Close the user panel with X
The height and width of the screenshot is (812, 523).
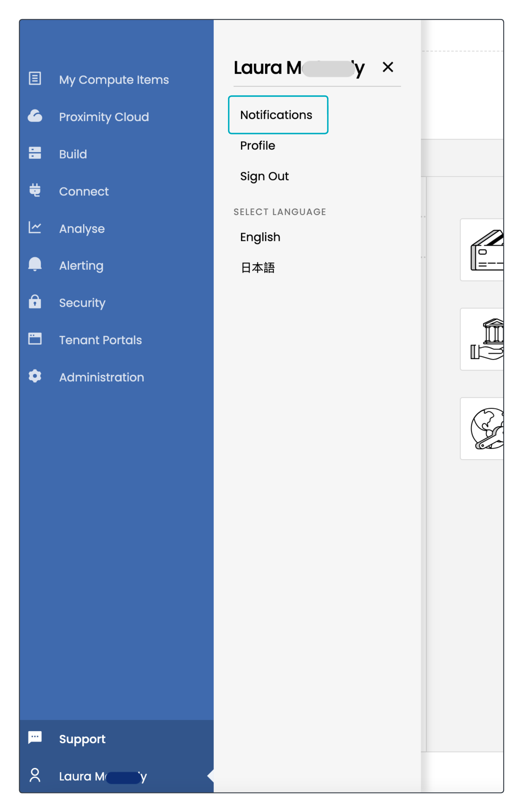coord(388,67)
